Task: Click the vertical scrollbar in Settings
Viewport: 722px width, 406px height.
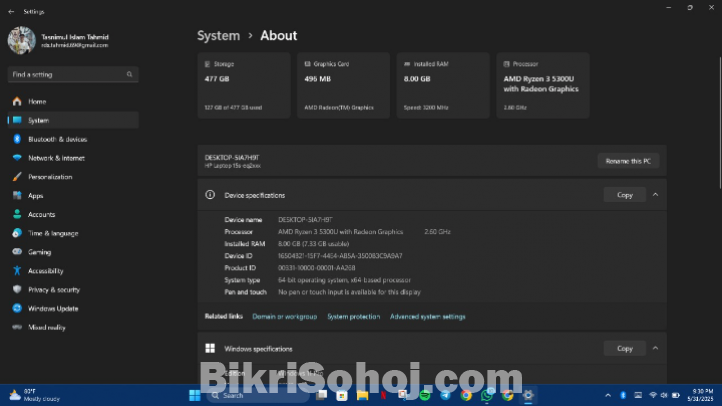Action: [720, 123]
